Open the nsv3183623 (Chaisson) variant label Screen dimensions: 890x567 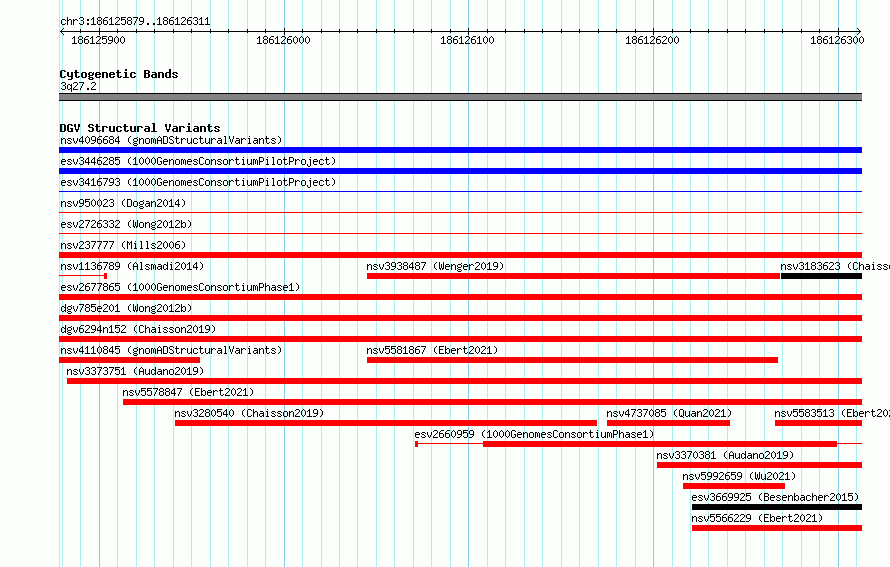[835, 266]
